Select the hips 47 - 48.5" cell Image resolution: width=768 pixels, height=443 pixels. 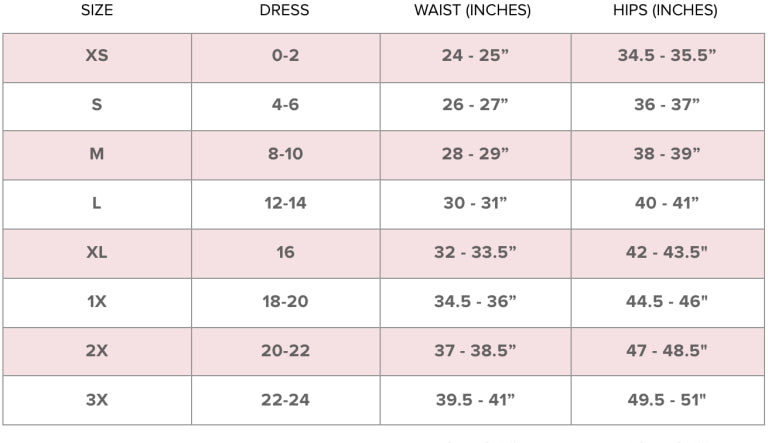667,350
